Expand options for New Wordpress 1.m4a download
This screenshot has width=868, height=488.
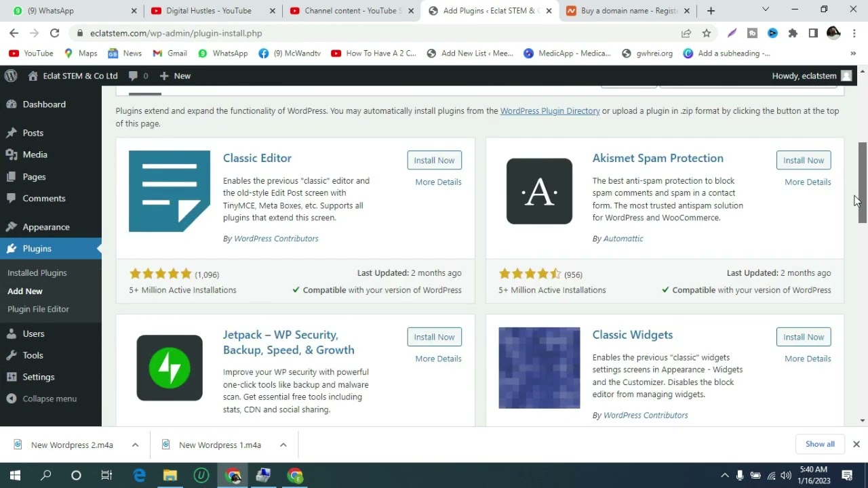[x=283, y=445]
